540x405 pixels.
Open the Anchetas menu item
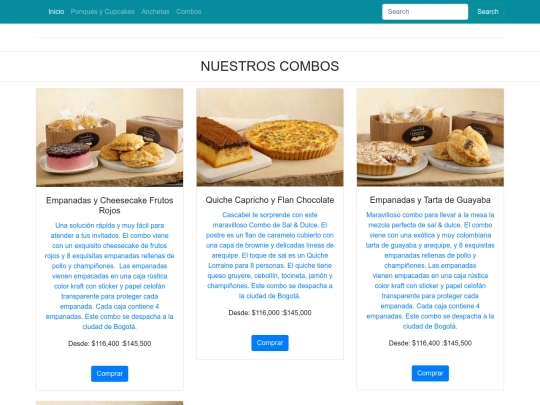click(155, 12)
